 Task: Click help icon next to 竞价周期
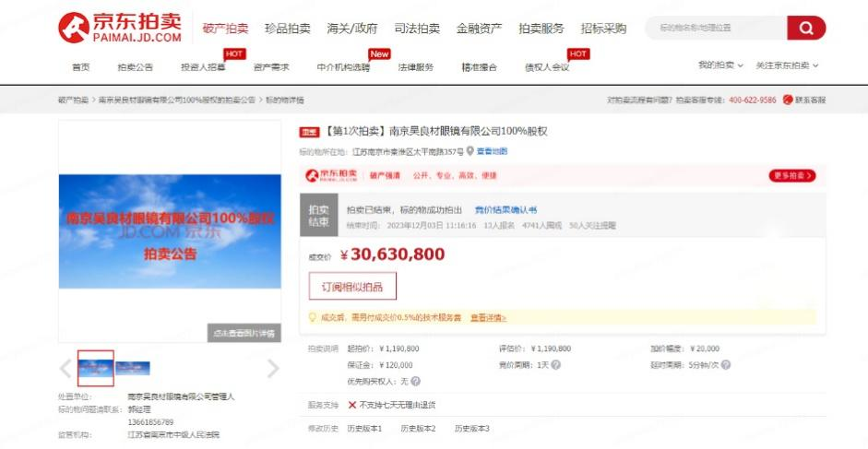click(x=556, y=365)
